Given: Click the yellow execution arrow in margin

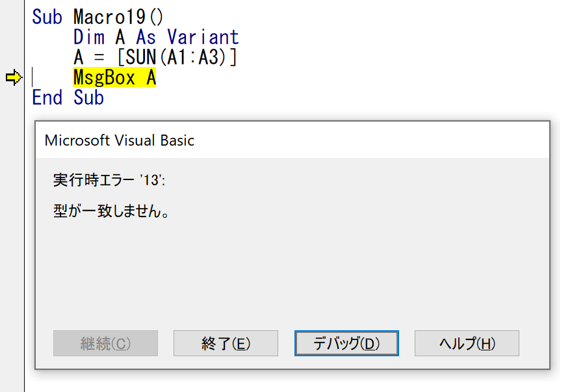Looking at the screenshot, I should (14, 77).
